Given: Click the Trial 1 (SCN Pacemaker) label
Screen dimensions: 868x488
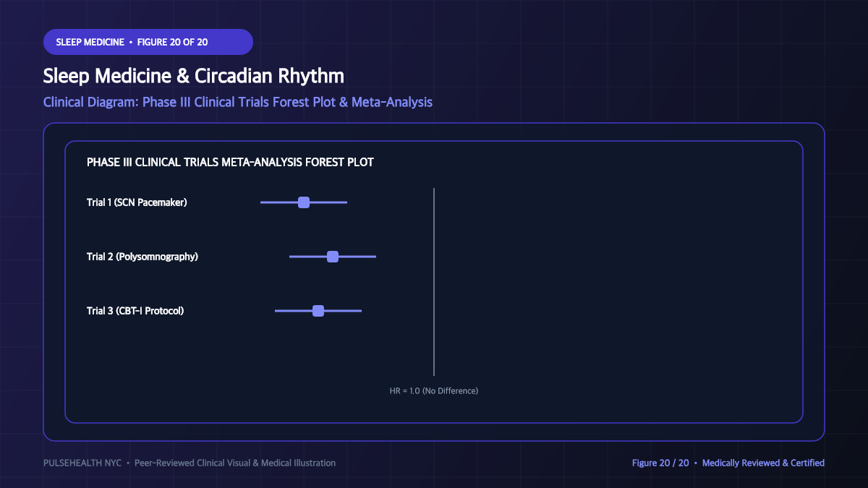Looking at the screenshot, I should pos(137,202).
